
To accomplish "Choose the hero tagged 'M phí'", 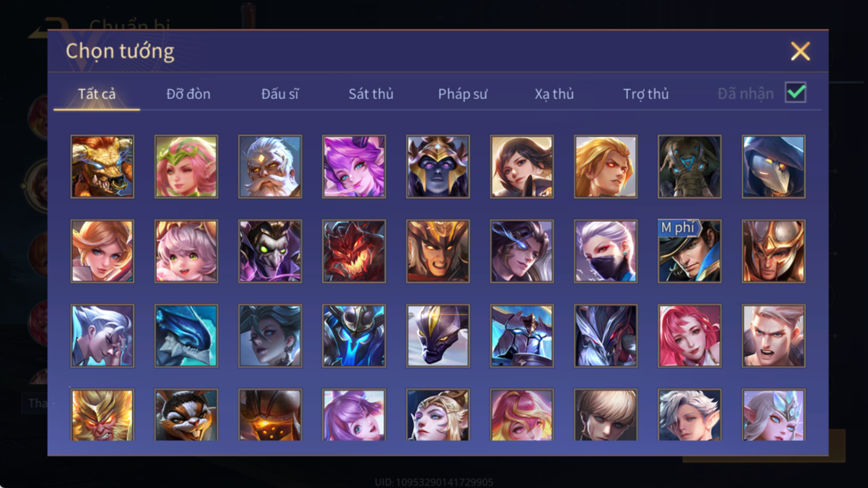I will tap(689, 251).
